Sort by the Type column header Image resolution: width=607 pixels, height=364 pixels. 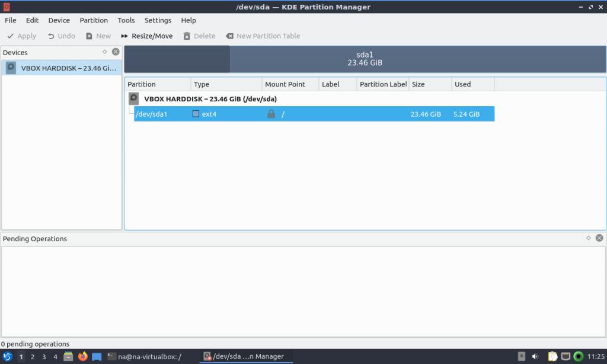coord(225,84)
